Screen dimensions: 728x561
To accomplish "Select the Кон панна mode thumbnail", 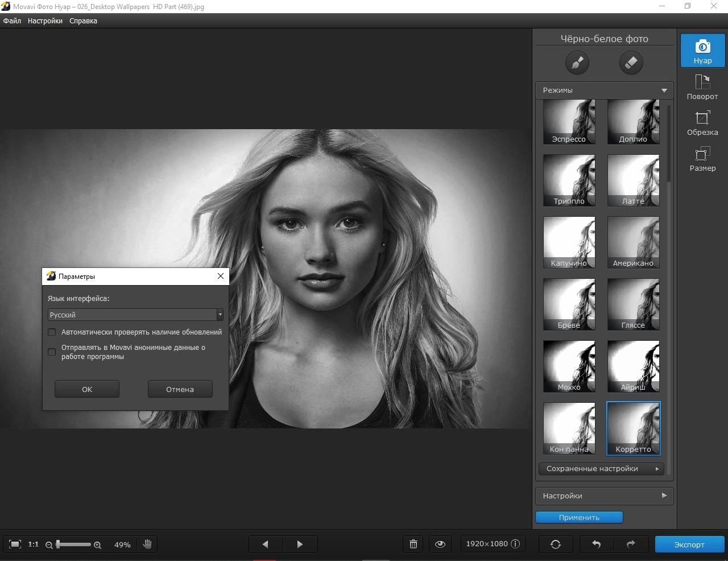I will click(x=569, y=428).
